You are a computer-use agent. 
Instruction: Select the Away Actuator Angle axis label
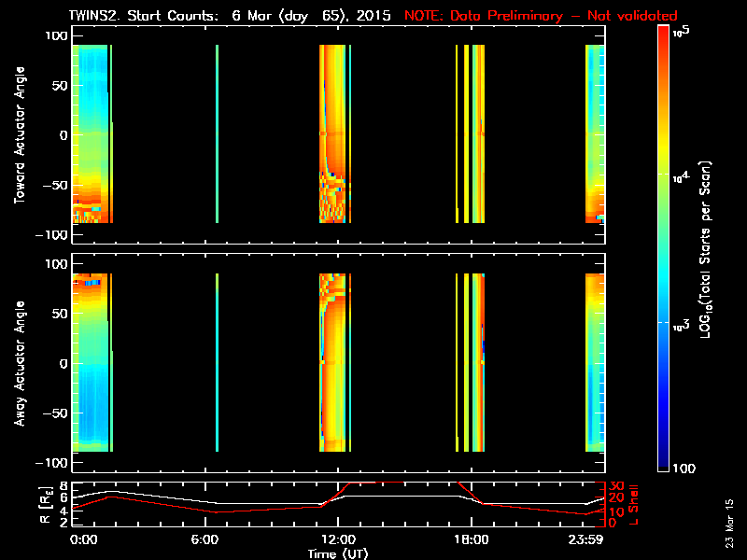pyautogui.click(x=18, y=363)
